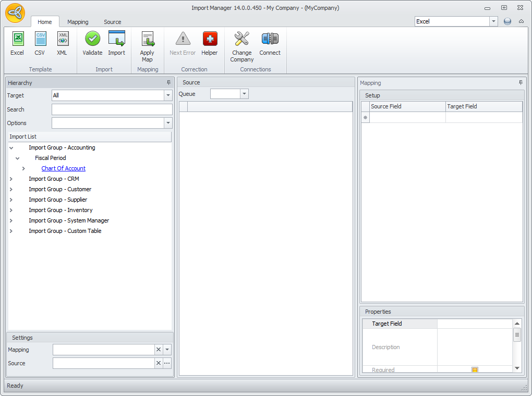Open the Target dropdown list
Screen dimensions: 532x396
pos(168,95)
